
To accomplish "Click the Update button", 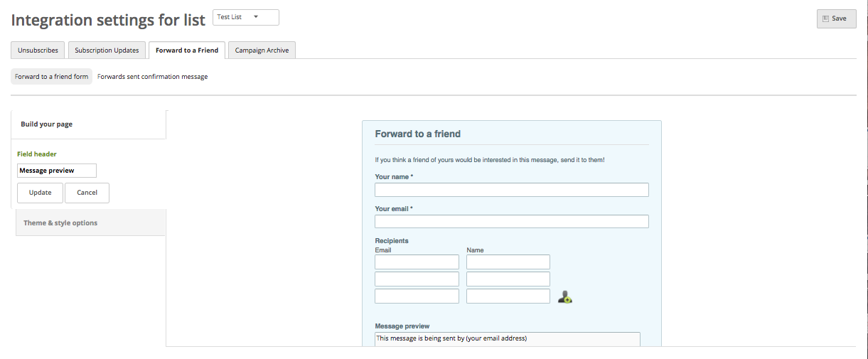I will coord(40,193).
